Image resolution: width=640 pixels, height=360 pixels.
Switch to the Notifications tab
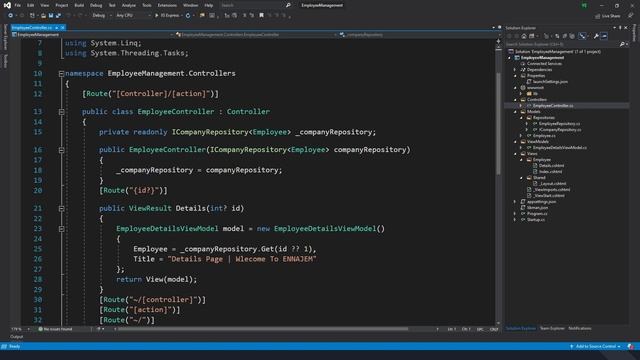click(580, 328)
